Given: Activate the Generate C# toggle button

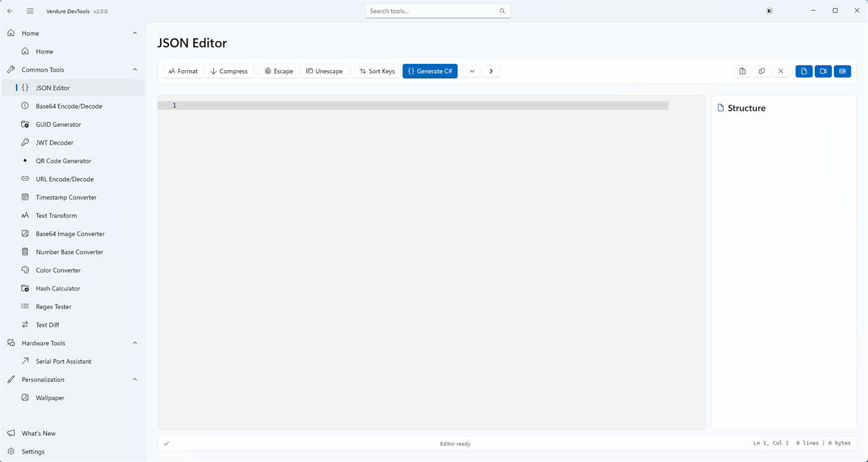Looking at the screenshot, I should pyautogui.click(x=430, y=71).
